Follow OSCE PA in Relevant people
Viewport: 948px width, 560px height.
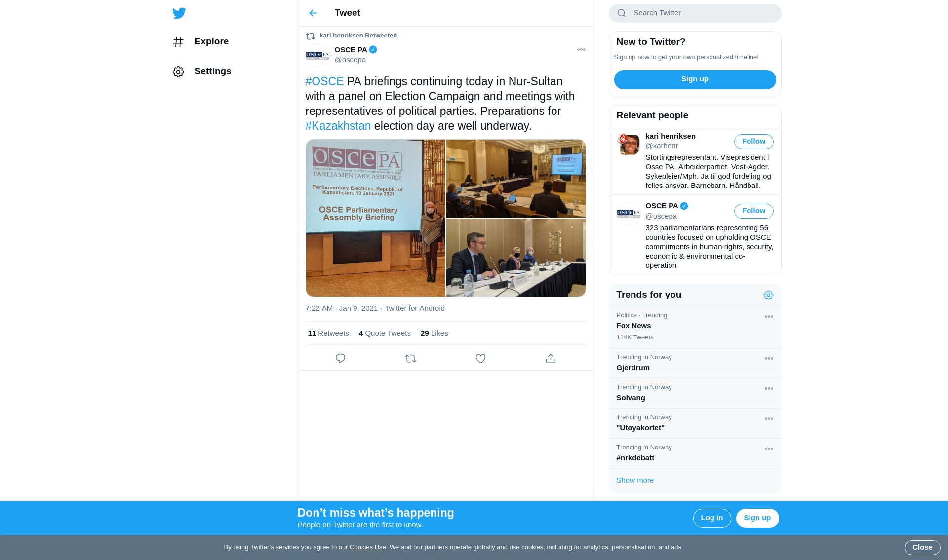[753, 211]
